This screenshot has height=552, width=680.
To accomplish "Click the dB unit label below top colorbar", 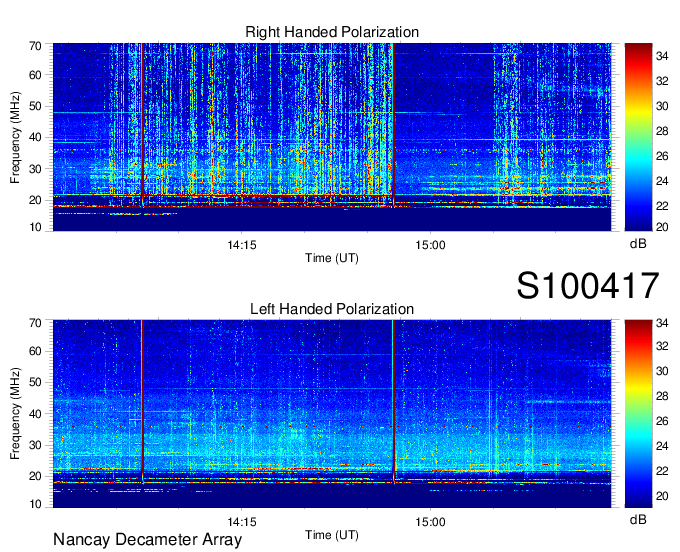I will click(638, 244).
